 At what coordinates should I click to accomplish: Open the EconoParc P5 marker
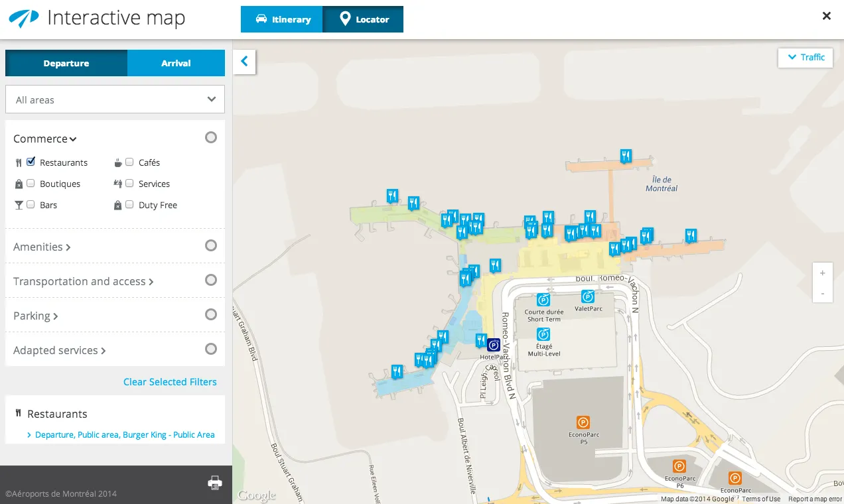pyautogui.click(x=583, y=422)
